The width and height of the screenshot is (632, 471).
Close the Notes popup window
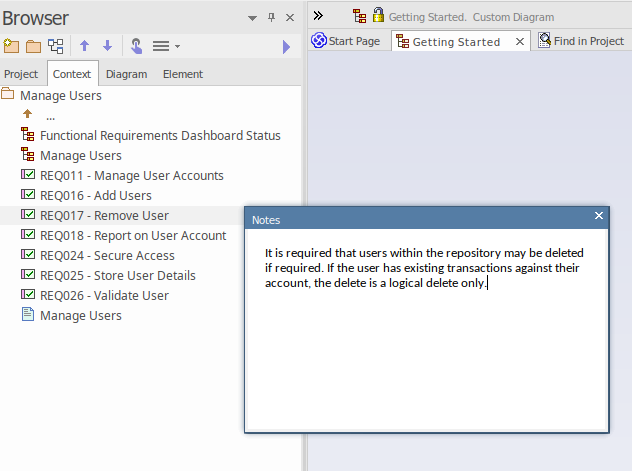[x=599, y=216]
